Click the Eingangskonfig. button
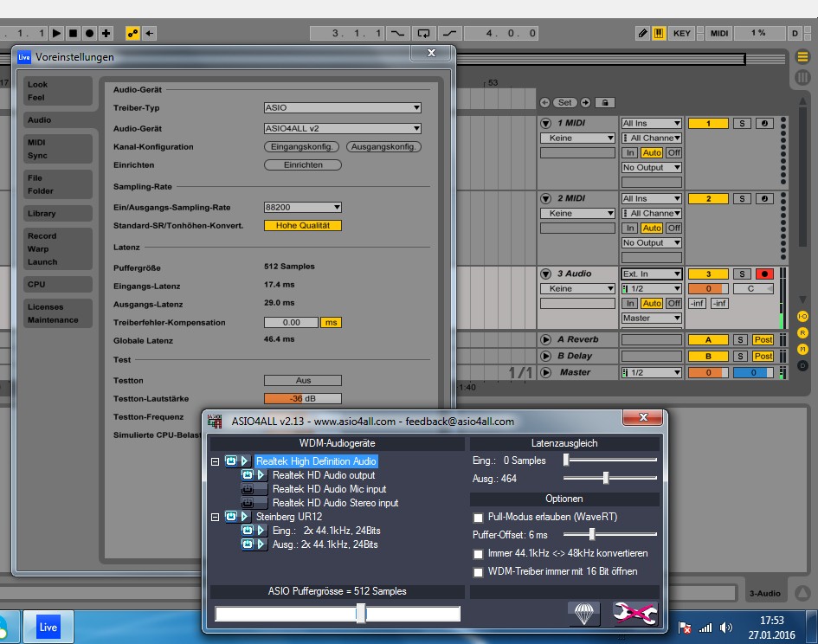This screenshot has height=644, width=818. pos(300,147)
